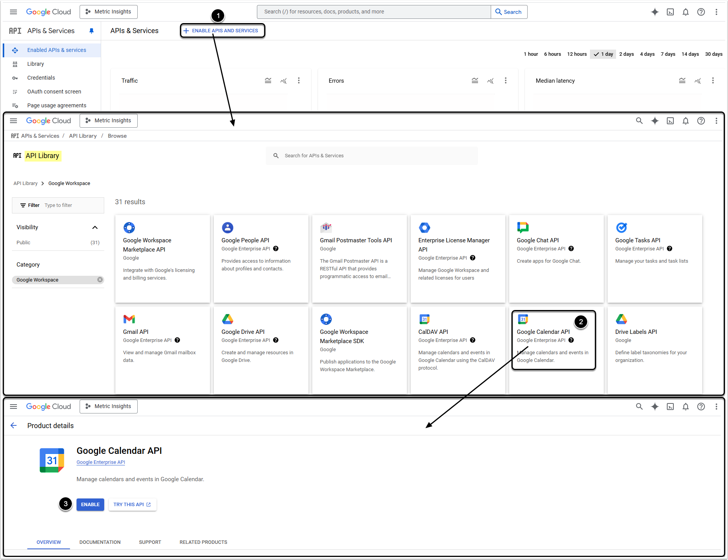The image size is (728, 560).
Task: Open the CalDAV API card
Action: (x=458, y=350)
